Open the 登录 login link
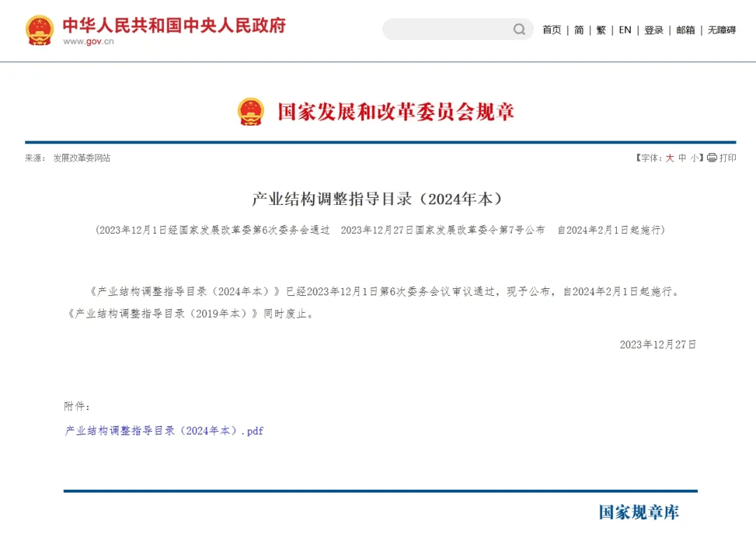Screen dimensions: 756x545 654,30
